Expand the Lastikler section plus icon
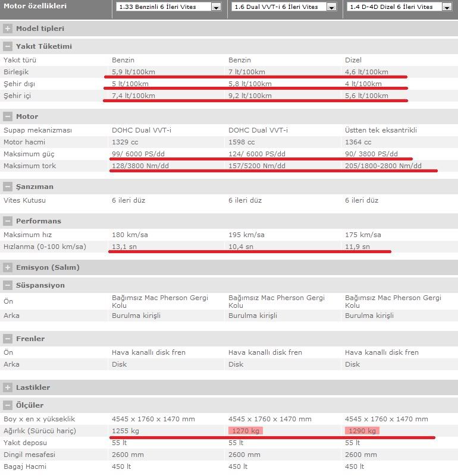This screenshot has width=458, height=476. 8,387
